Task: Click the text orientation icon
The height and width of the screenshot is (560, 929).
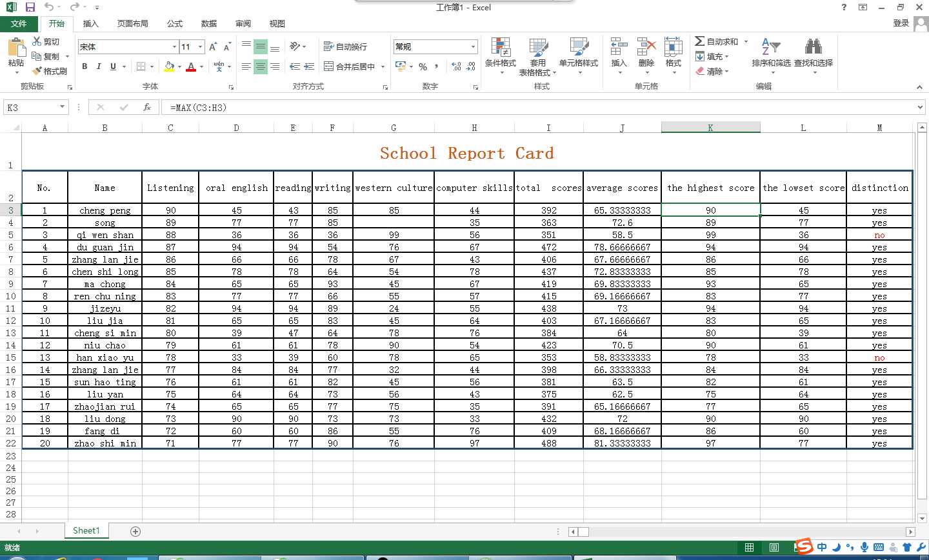Action: pyautogui.click(x=295, y=46)
